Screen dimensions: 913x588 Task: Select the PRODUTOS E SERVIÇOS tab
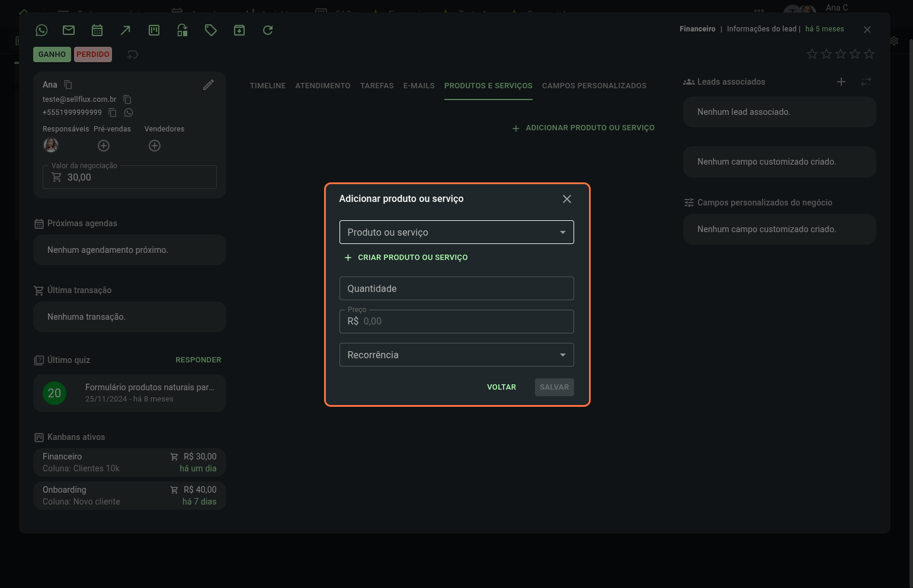click(488, 86)
